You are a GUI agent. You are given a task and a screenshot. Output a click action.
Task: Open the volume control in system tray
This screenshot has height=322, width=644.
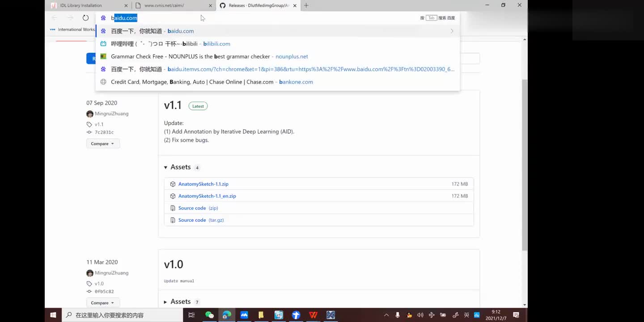click(420, 315)
